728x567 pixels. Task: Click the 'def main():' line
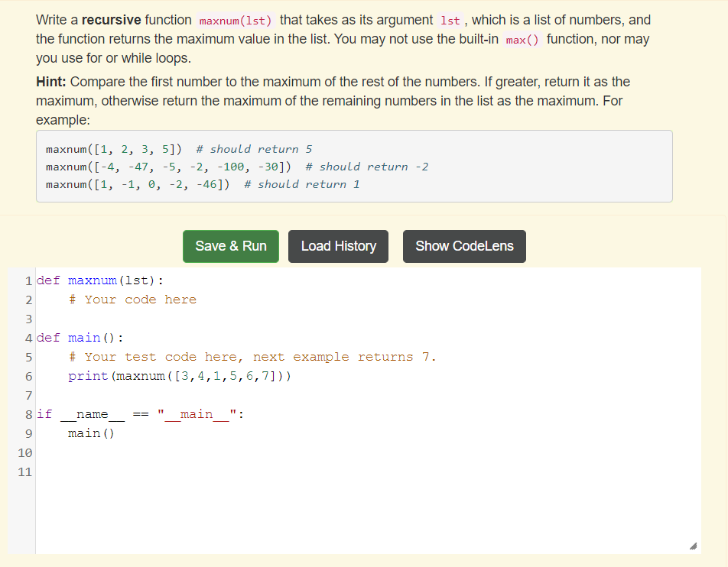[80, 338]
